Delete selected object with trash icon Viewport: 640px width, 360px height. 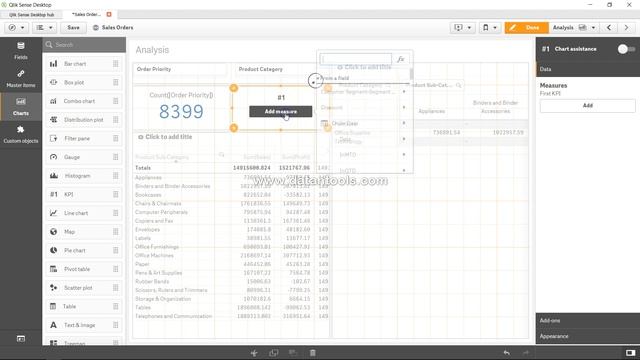[312, 353]
